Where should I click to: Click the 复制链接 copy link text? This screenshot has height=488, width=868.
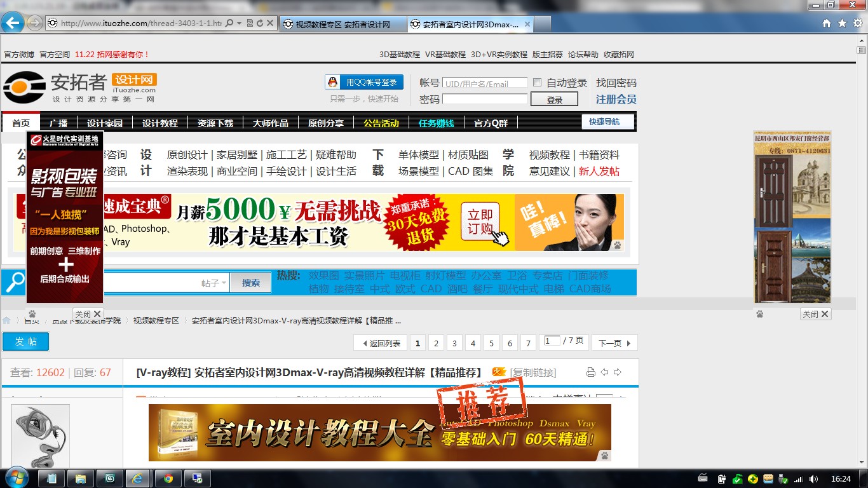pyautogui.click(x=533, y=372)
